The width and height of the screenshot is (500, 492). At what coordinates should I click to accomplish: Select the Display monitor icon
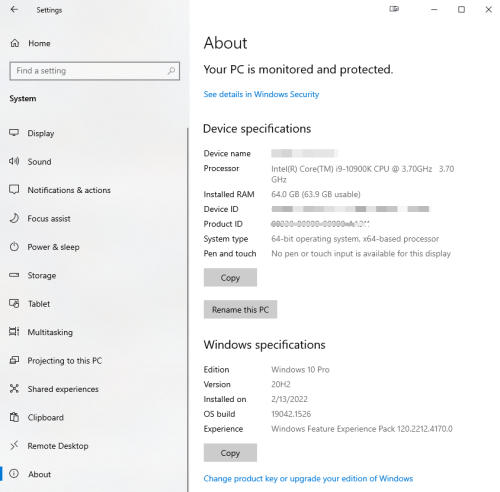[14, 133]
